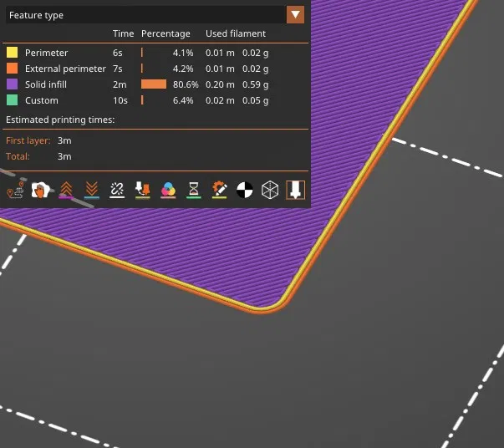Toggle External perimeter orange swatch

[13, 69]
